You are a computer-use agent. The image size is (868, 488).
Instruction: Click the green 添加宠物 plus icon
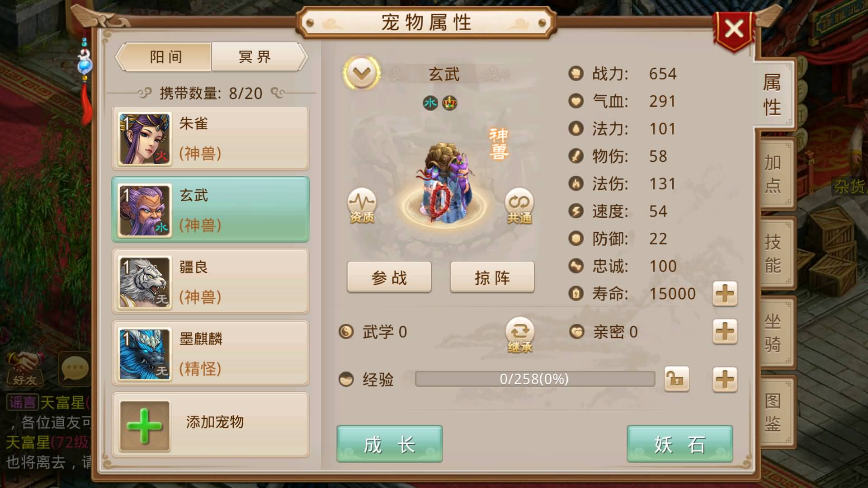(145, 426)
